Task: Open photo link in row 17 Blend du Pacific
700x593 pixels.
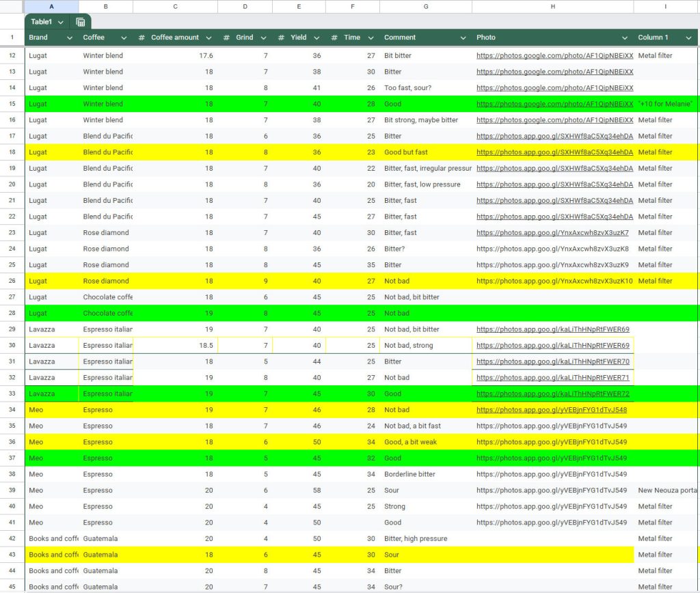Action: point(554,136)
